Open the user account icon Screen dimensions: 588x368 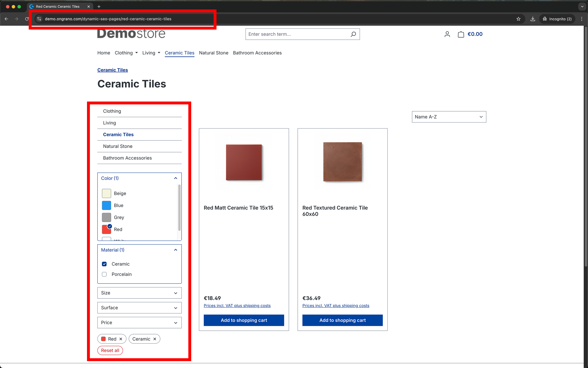point(447,34)
